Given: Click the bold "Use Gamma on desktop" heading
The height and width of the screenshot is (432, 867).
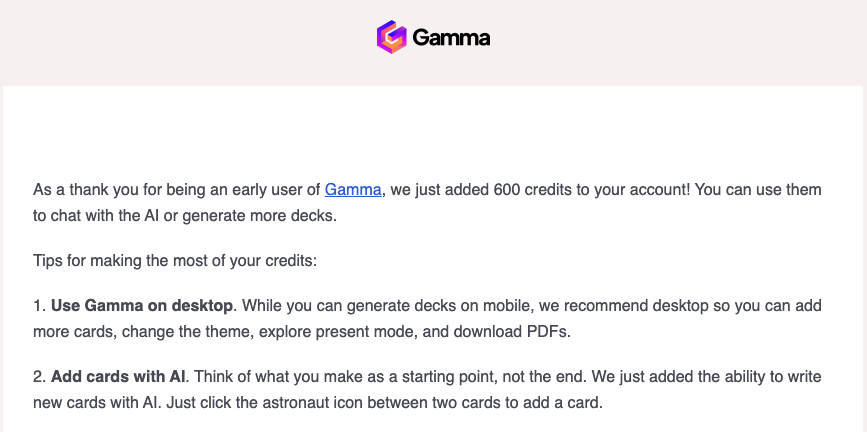Looking at the screenshot, I should pos(142,306).
